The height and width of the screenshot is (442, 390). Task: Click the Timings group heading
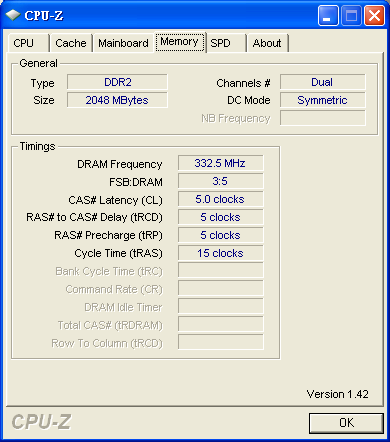[37, 146]
